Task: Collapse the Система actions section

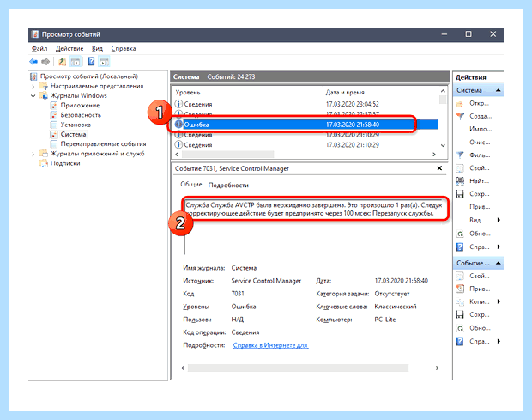Action: (498, 90)
